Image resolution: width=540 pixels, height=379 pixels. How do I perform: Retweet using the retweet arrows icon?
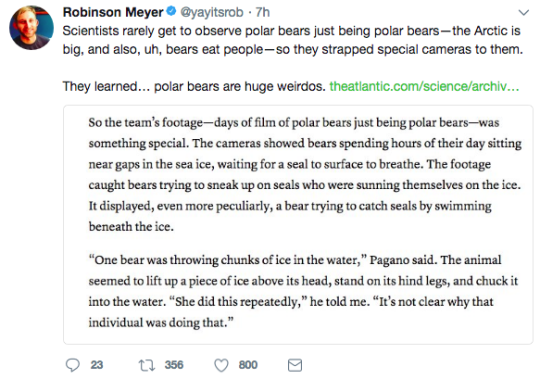147,365
